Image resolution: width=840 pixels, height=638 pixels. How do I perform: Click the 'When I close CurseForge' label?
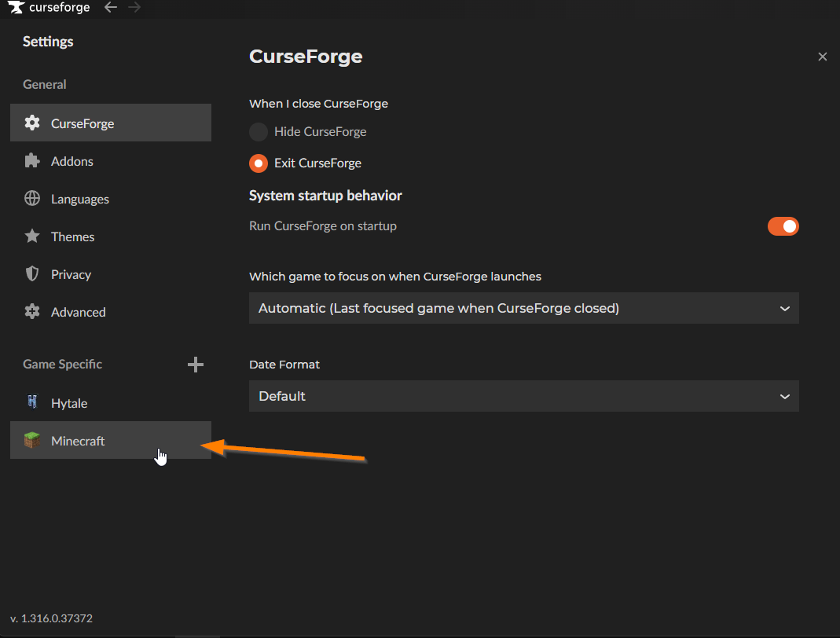pyautogui.click(x=318, y=104)
